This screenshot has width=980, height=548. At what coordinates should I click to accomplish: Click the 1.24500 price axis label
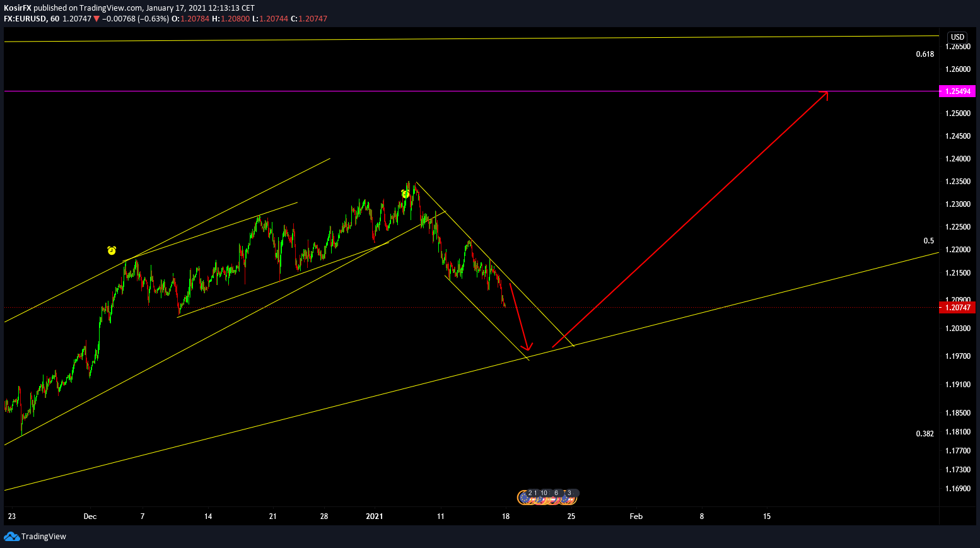(958, 136)
